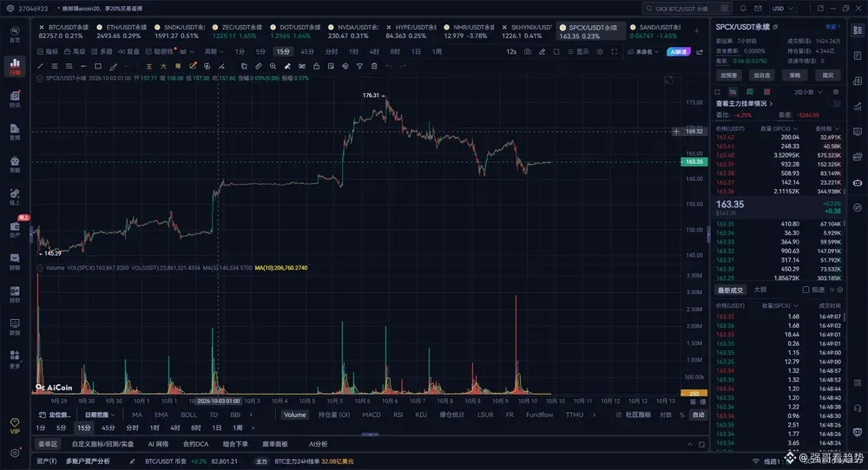The image size is (868, 470).
Task: Click the 定位到 locate button
Action: coord(56,415)
